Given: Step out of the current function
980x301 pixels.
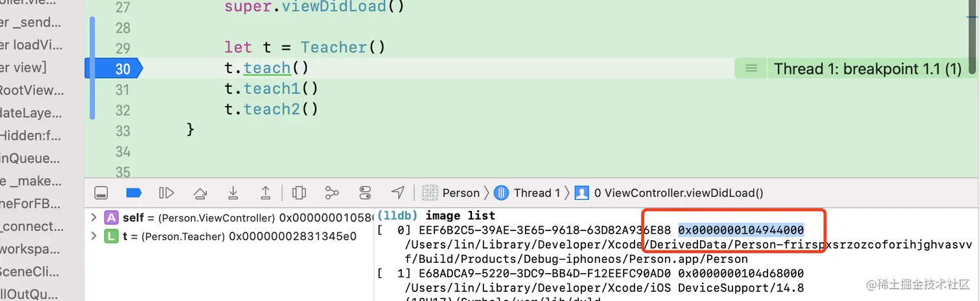Looking at the screenshot, I should click(x=266, y=193).
